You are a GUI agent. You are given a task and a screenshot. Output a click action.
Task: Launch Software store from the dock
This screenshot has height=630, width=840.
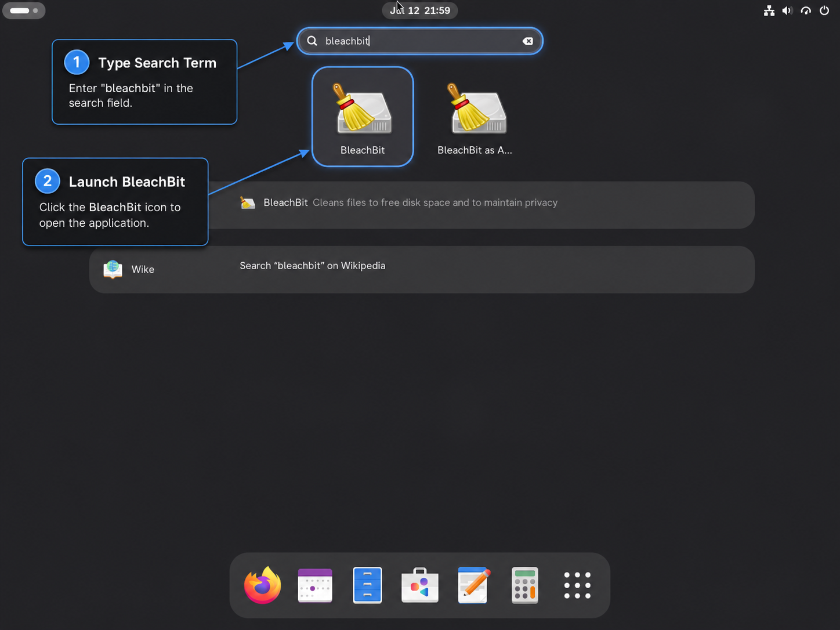tap(420, 585)
